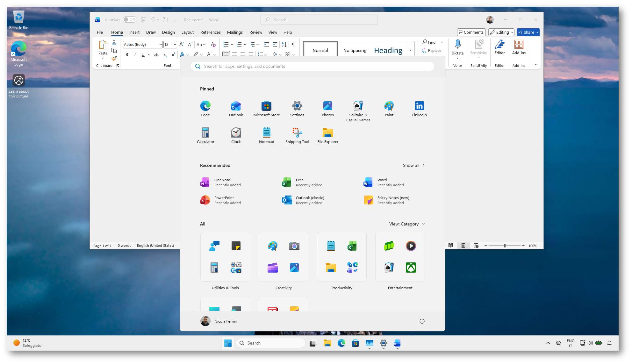
Task: Expand the View: Category dropdown
Action: [407, 224]
